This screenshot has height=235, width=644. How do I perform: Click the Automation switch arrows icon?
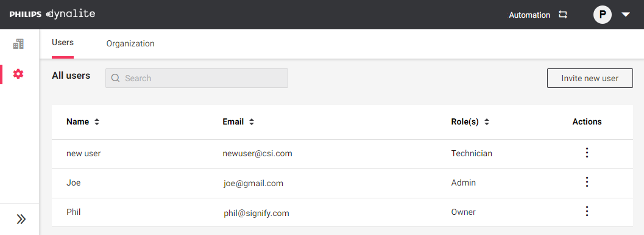pos(563,15)
